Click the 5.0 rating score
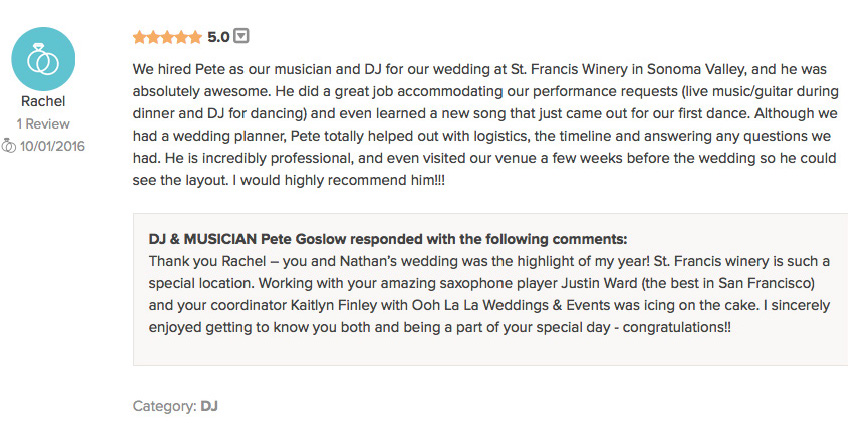The height and width of the screenshot is (427, 848). (x=218, y=37)
